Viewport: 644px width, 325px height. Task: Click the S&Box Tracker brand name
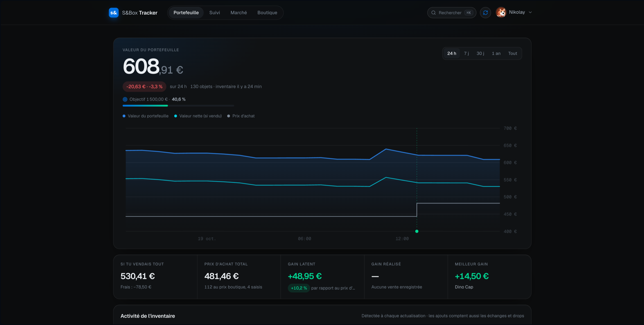(140, 13)
